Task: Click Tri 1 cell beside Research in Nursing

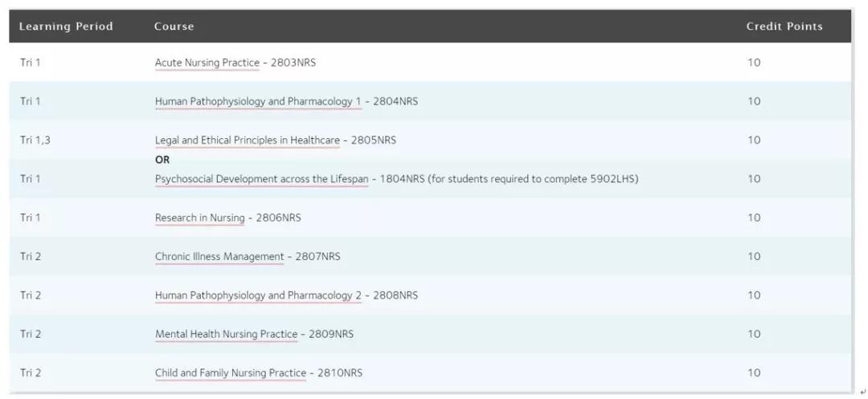Action: pyautogui.click(x=30, y=218)
